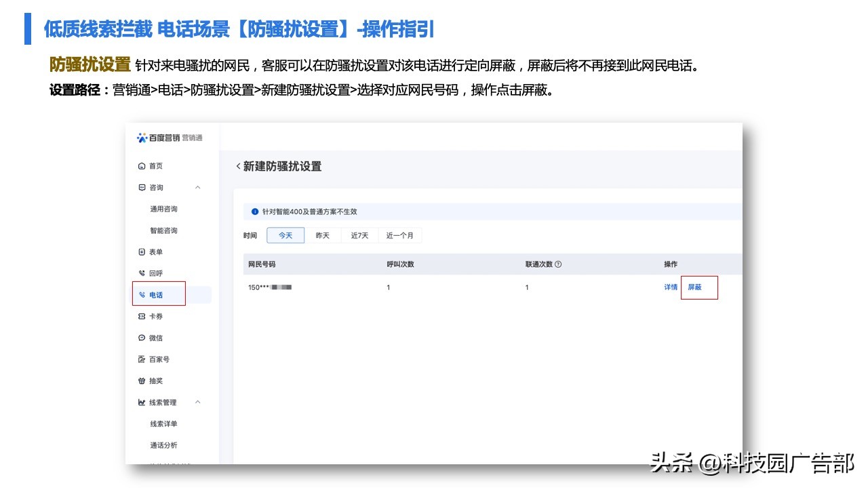Collapse the 咨询 section in the sidebar
868x488 pixels.
[x=199, y=187]
